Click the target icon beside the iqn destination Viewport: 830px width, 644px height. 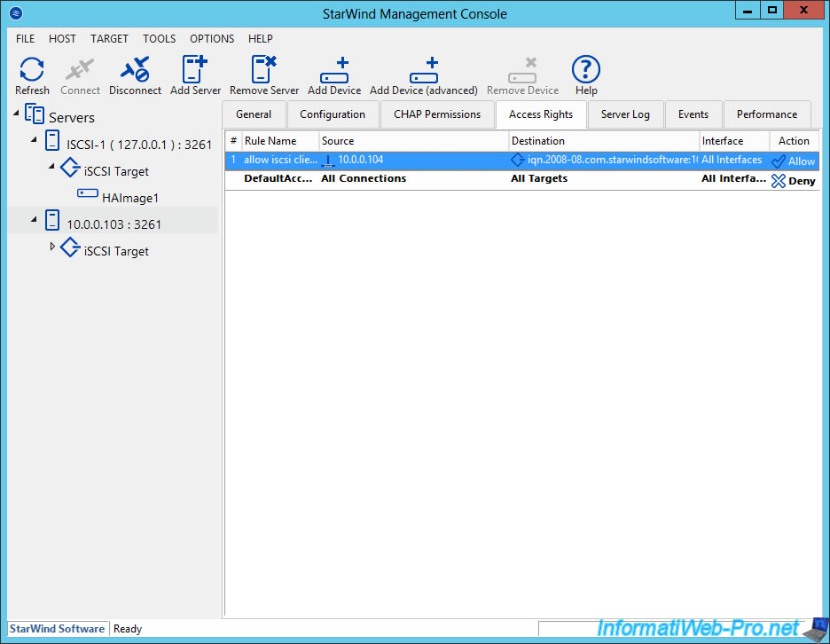[x=517, y=160]
